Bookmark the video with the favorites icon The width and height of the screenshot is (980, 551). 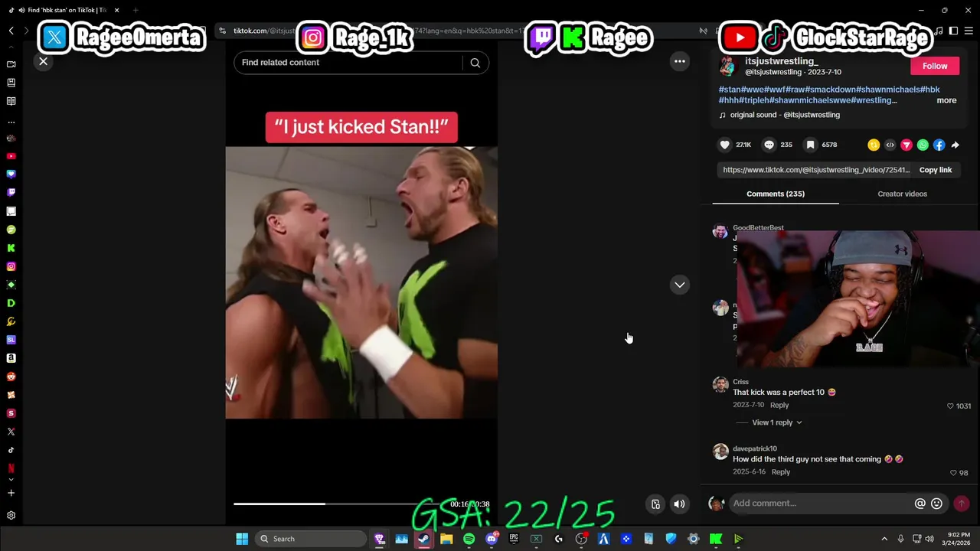810,145
